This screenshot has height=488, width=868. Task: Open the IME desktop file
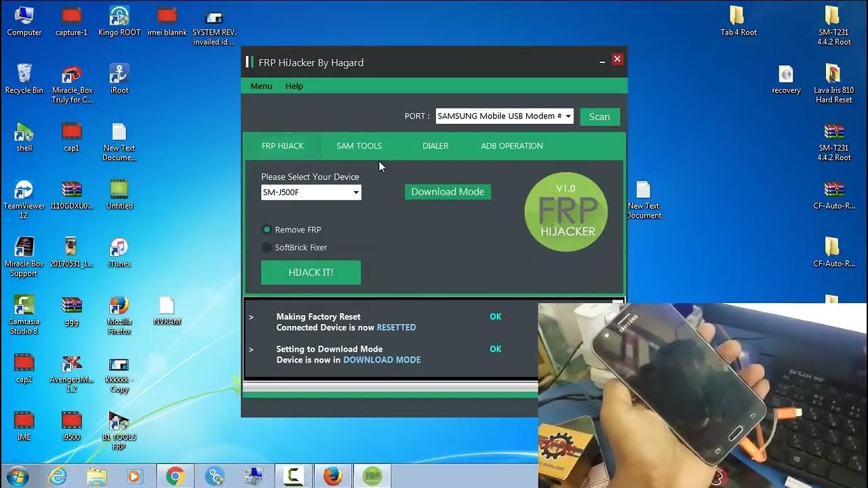(24, 426)
